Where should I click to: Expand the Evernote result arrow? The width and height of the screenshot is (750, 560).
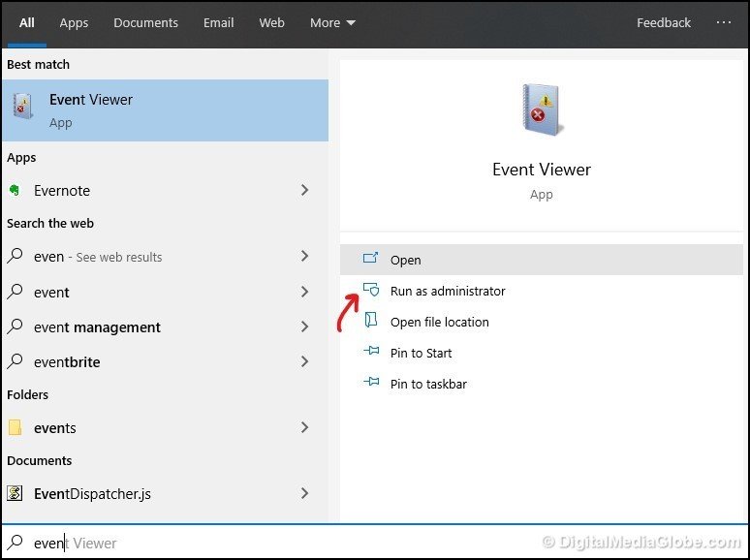click(304, 190)
